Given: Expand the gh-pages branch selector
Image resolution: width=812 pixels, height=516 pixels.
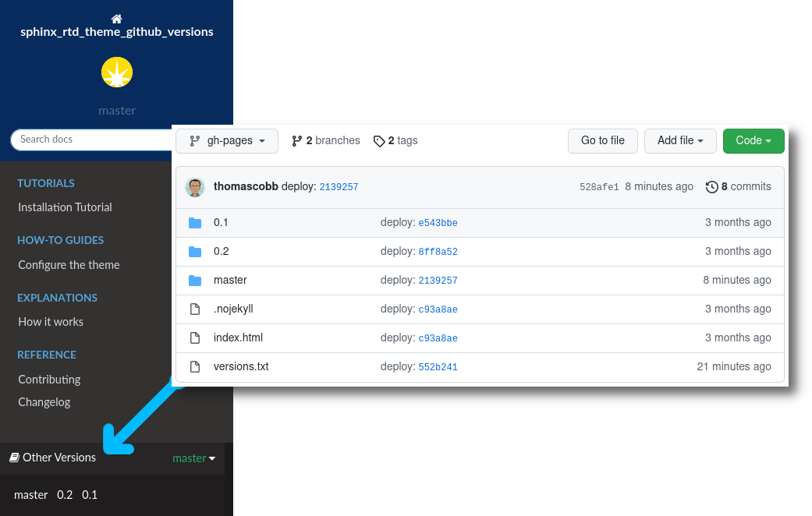Looking at the screenshot, I should click(227, 141).
